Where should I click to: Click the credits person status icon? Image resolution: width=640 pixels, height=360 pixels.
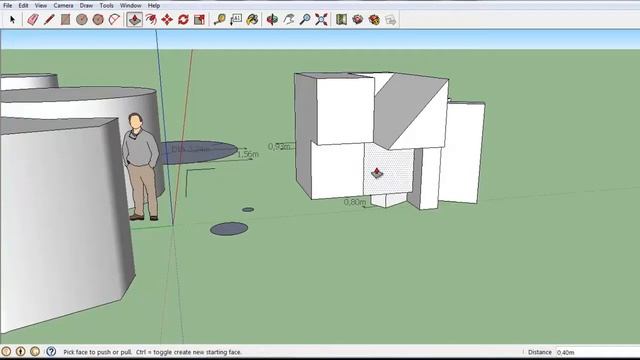click(20, 351)
